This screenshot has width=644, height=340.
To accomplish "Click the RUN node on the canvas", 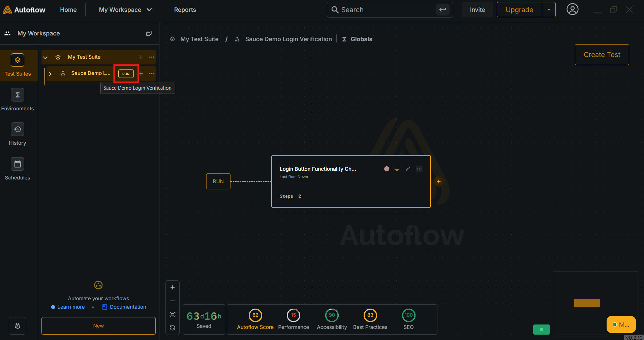I will click(218, 181).
